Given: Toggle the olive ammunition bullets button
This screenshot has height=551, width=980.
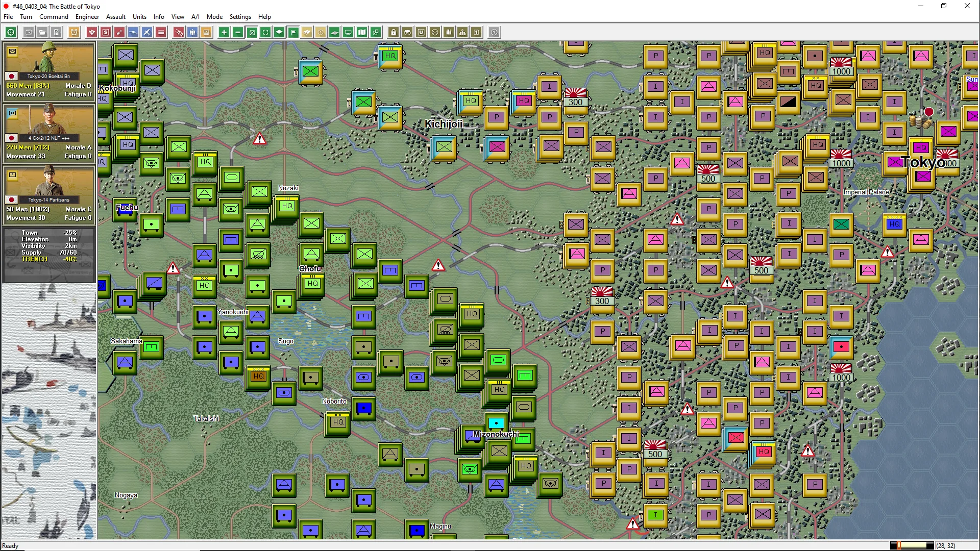Looking at the screenshot, I should pos(449,32).
